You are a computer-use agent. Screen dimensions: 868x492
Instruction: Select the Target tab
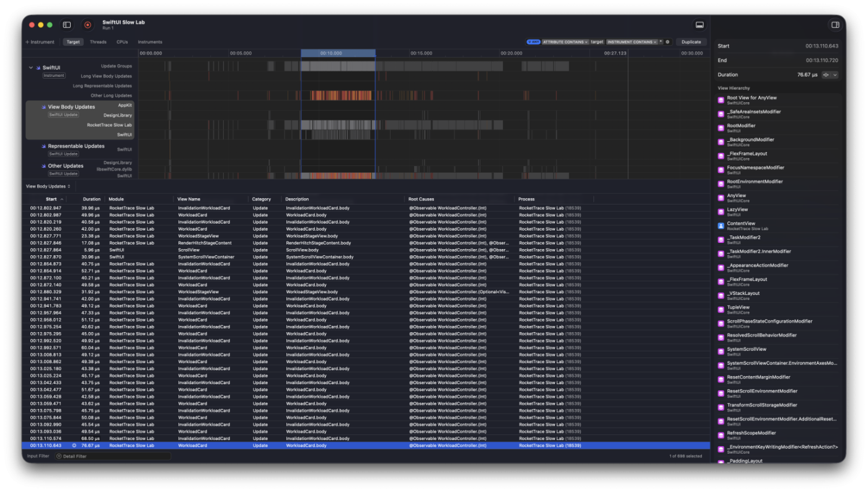pos(73,42)
